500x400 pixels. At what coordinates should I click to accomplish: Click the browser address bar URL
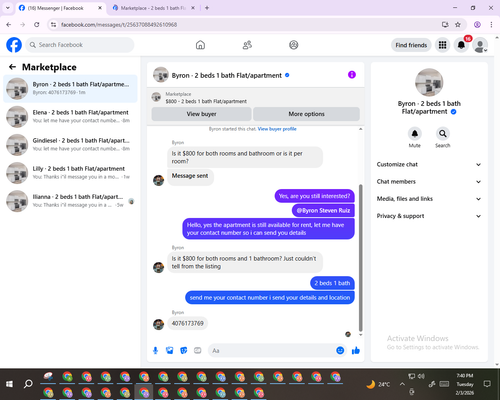click(119, 25)
